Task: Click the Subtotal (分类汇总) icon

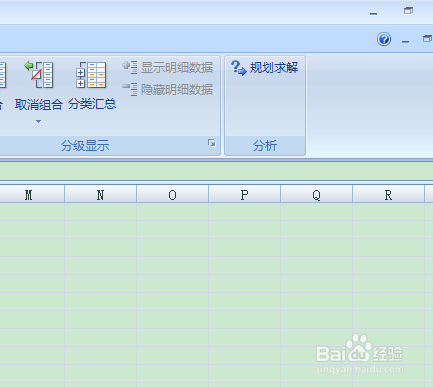Action: (x=91, y=75)
